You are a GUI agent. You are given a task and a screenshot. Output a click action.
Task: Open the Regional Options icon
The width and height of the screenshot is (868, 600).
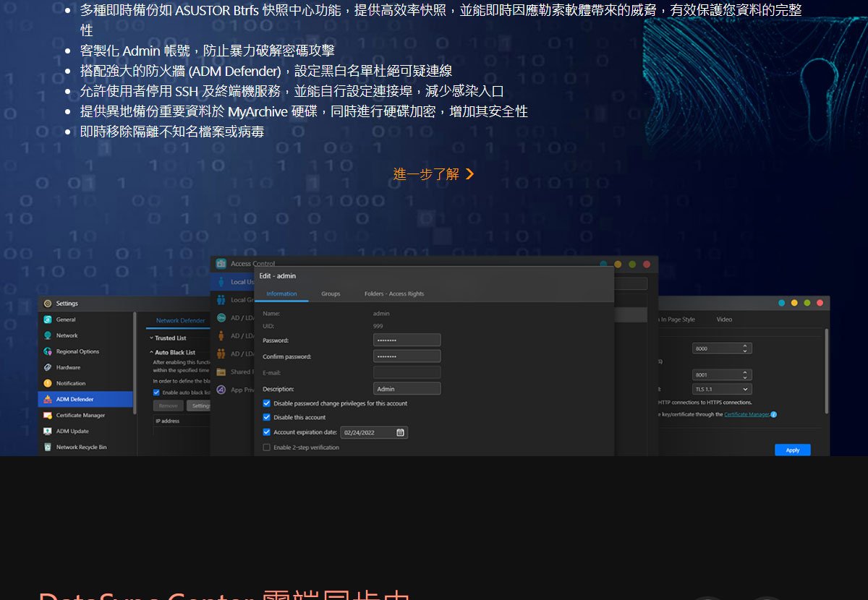[48, 351]
